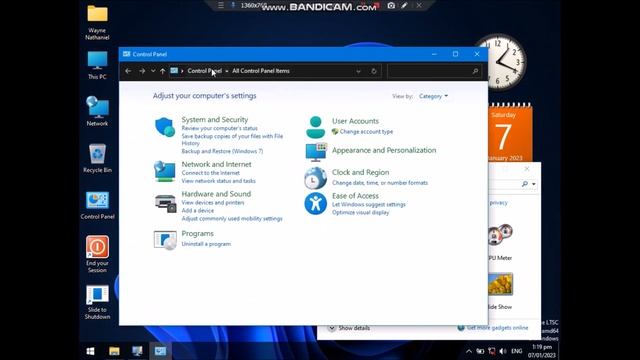Expand the address bar history dropdown
Image resolution: width=640 pixels, height=360 pixels.
click(358, 71)
